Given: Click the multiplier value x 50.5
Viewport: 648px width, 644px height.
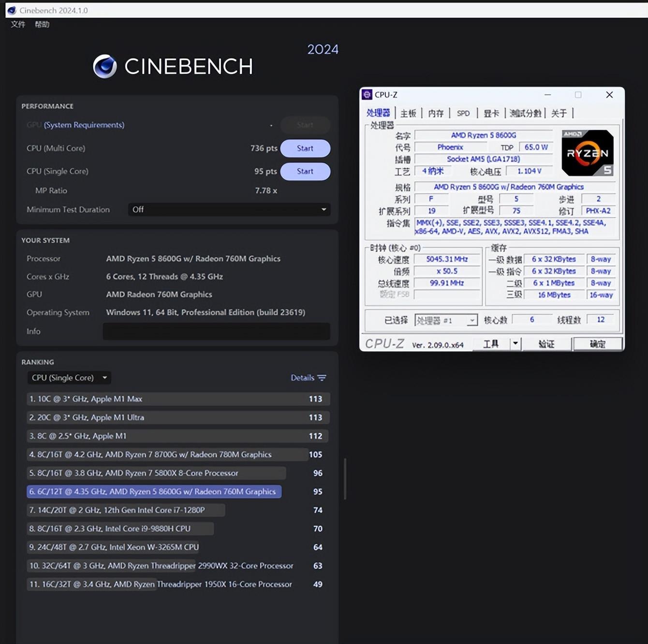Looking at the screenshot, I should [447, 271].
